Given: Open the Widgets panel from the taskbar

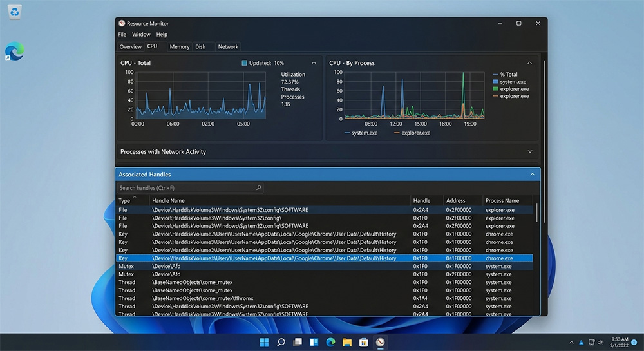Looking at the screenshot, I should (314, 343).
